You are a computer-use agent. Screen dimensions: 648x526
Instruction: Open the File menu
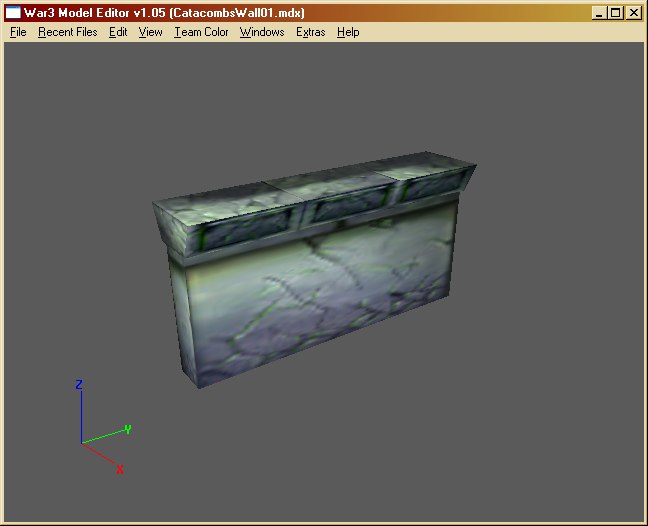coord(18,32)
